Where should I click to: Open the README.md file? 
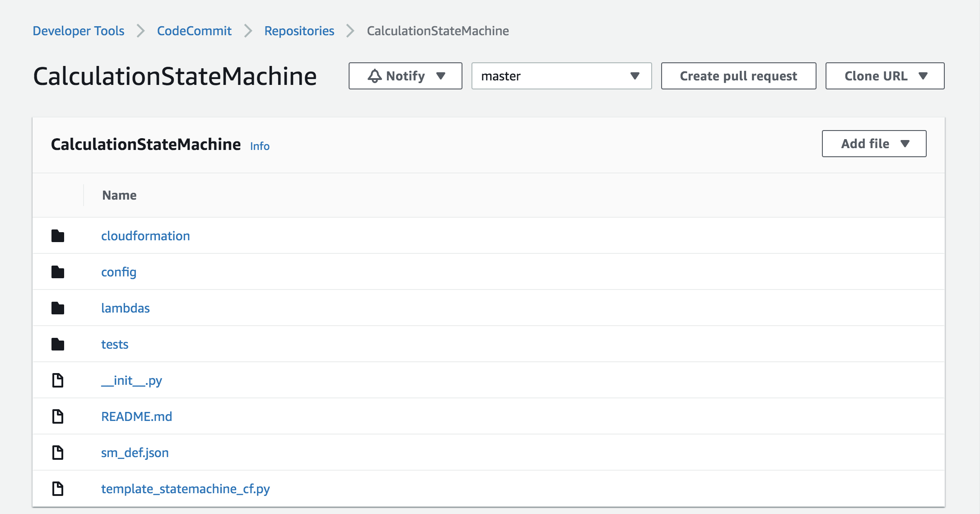point(137,416)
